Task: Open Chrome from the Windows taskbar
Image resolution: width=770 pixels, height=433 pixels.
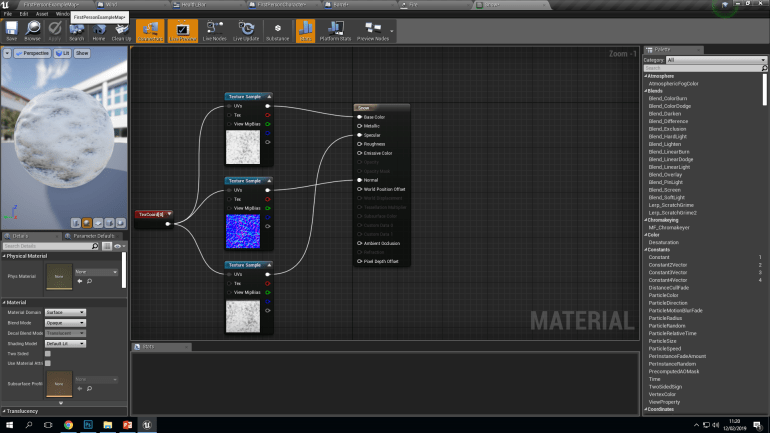Action: click(68, 425)
